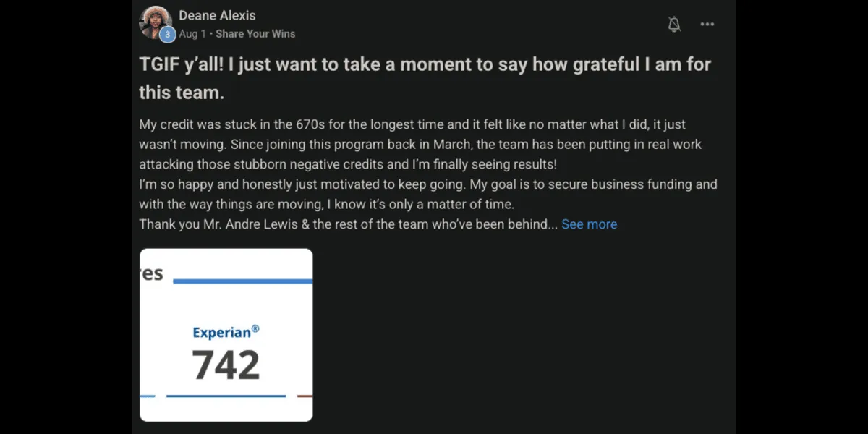
Task: Click the 742 score number
Action: (x=226, y=365)
